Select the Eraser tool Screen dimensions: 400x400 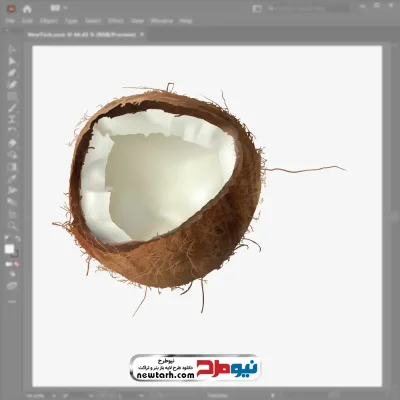(x=12, y=143)
